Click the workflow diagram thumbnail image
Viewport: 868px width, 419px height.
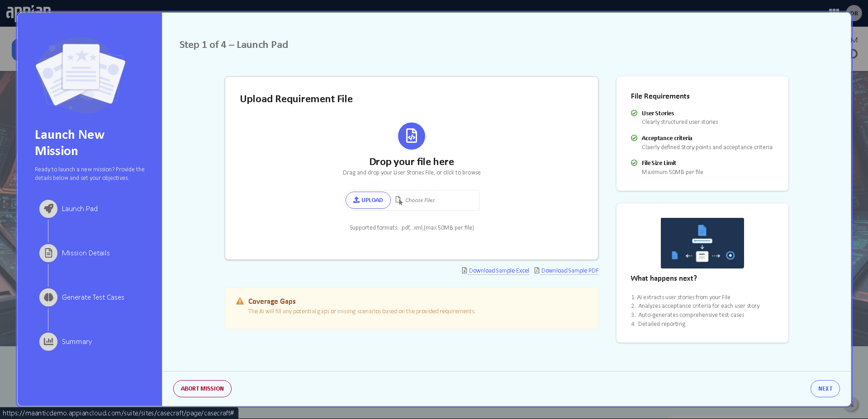click(x=702, y=243)
